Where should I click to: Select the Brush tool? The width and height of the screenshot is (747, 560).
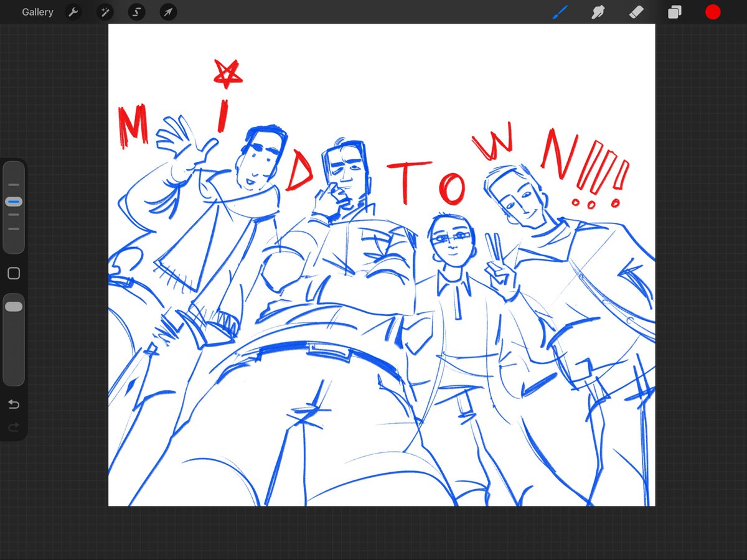point(560,12)
